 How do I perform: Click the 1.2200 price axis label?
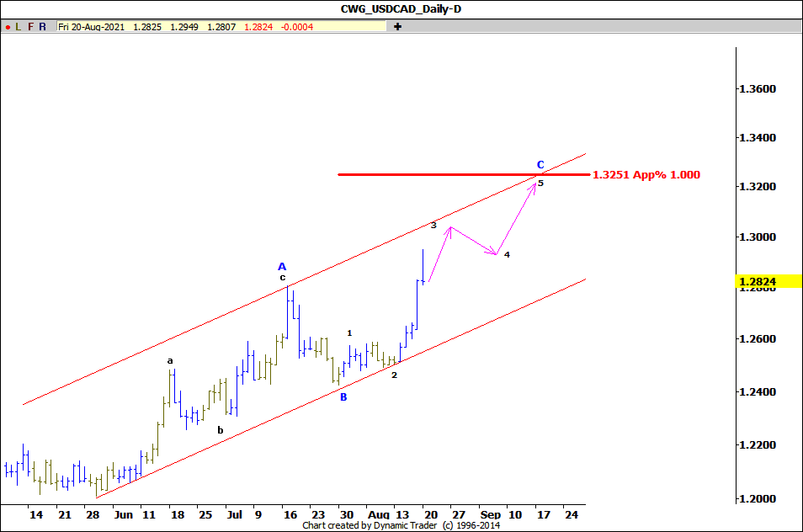tap(758, 445)
